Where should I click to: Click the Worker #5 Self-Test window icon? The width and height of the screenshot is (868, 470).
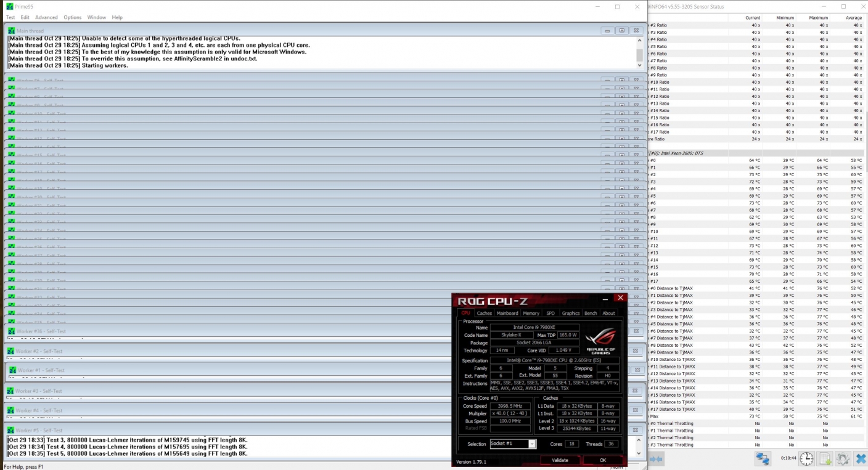point(10,430)
